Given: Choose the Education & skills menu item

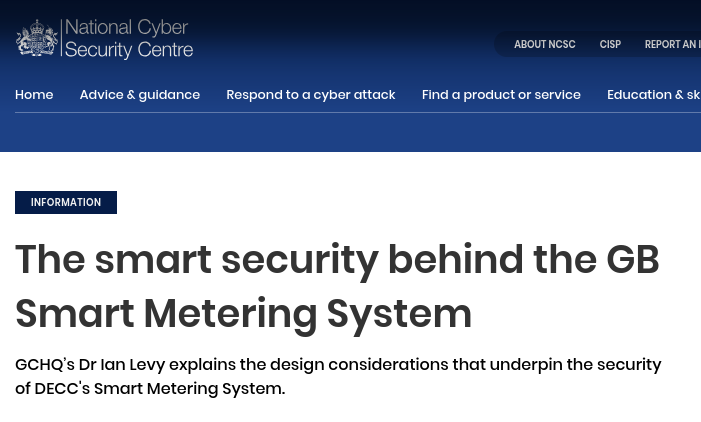Looking at the screenshot, I should click(x=654, y=95).
